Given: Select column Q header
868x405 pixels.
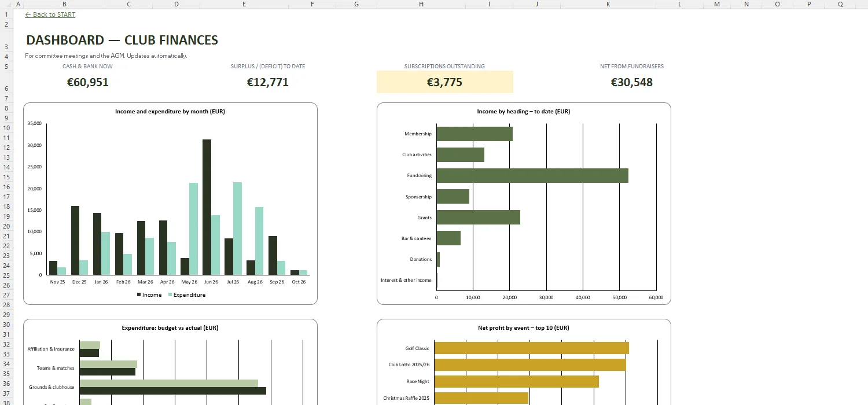Looking at the screenshot, I should point(840,4).
